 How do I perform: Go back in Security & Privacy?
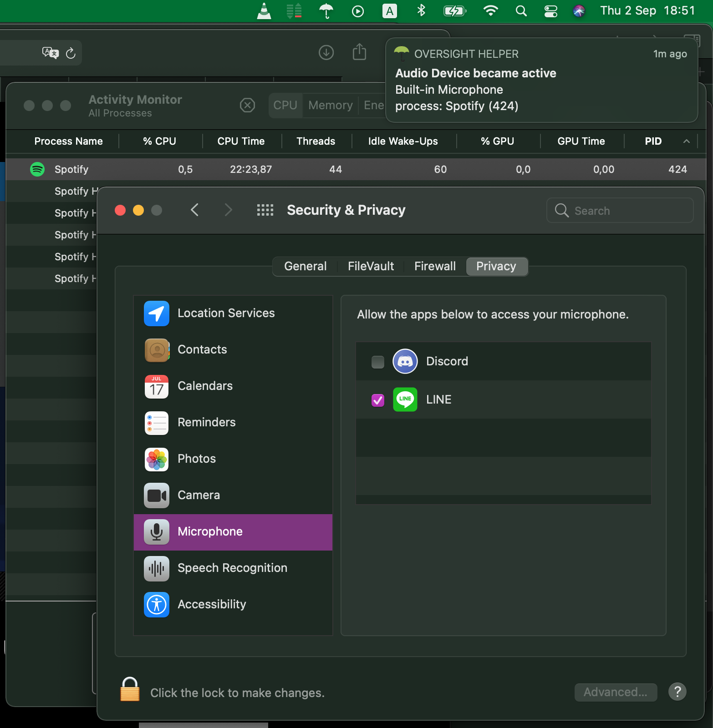[195, 210]
